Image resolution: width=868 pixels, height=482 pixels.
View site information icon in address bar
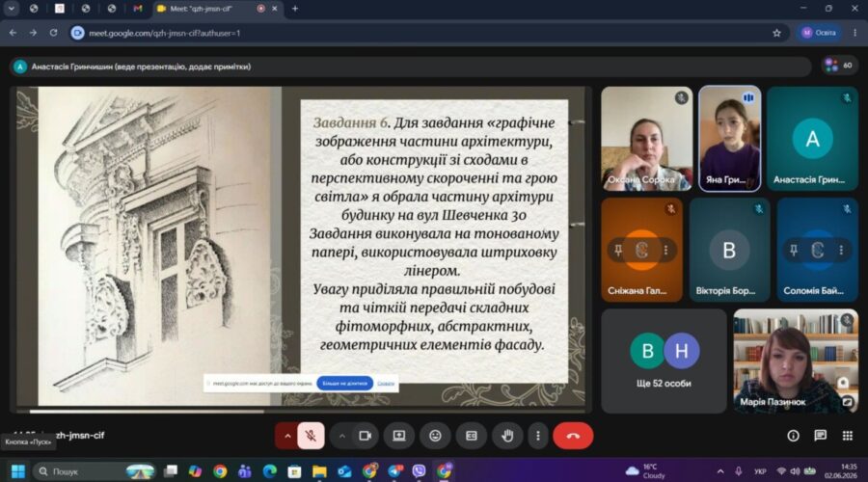point(77,33)
